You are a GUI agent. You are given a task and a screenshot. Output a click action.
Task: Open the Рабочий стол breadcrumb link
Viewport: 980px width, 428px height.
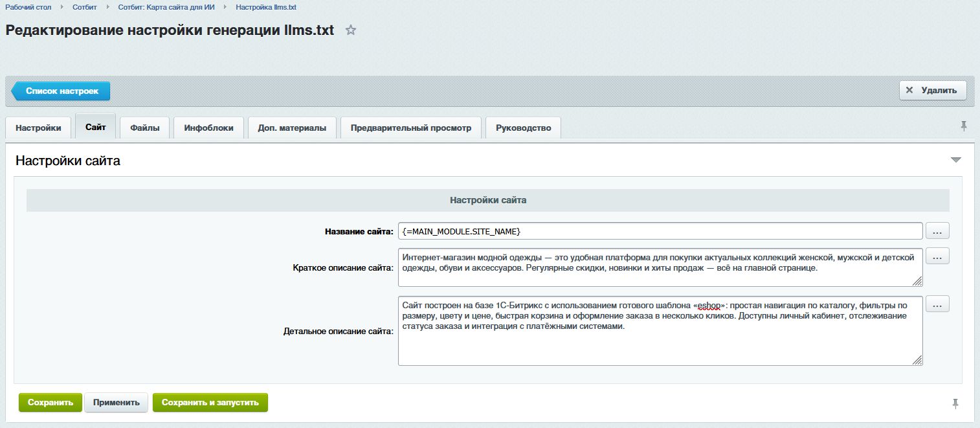point(27,7)
